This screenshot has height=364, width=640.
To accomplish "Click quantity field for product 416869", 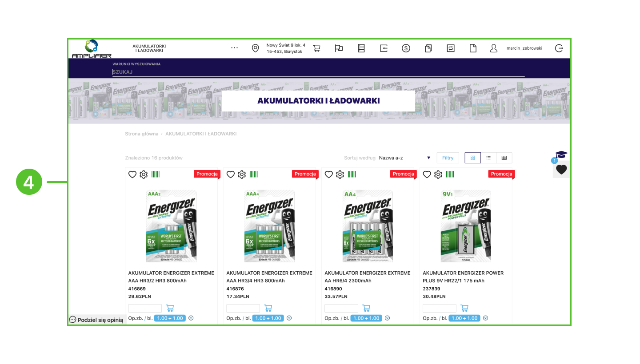I will coord(145,308).
